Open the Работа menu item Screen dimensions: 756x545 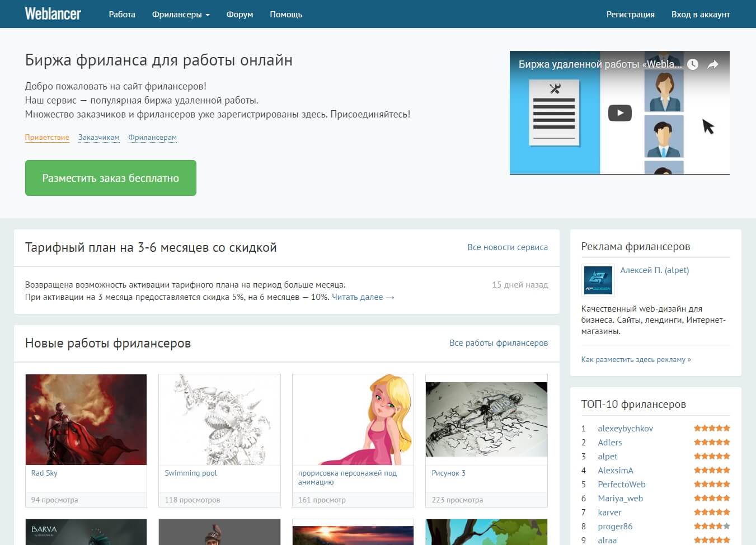point(122,15)
